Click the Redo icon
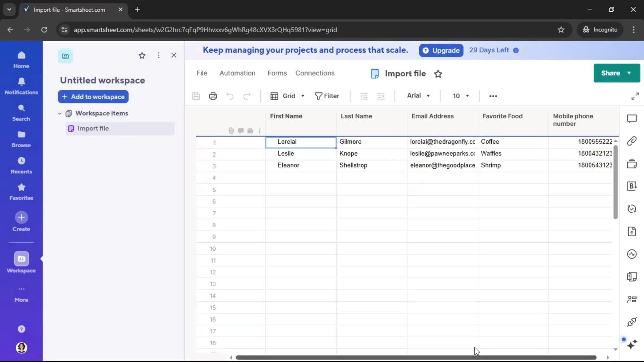This screenshot has width=644, height=362. pos(247,96)
